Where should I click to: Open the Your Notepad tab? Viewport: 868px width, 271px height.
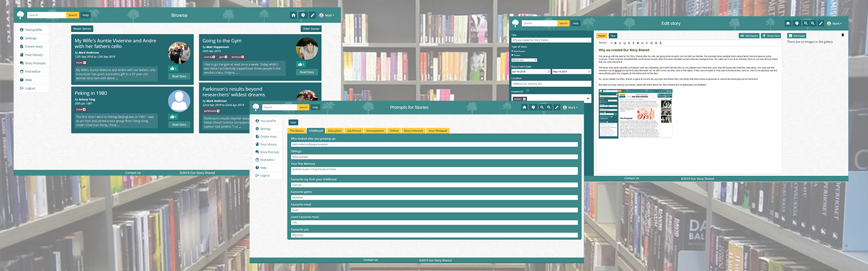pyautogui.click(x=438, y=131)
